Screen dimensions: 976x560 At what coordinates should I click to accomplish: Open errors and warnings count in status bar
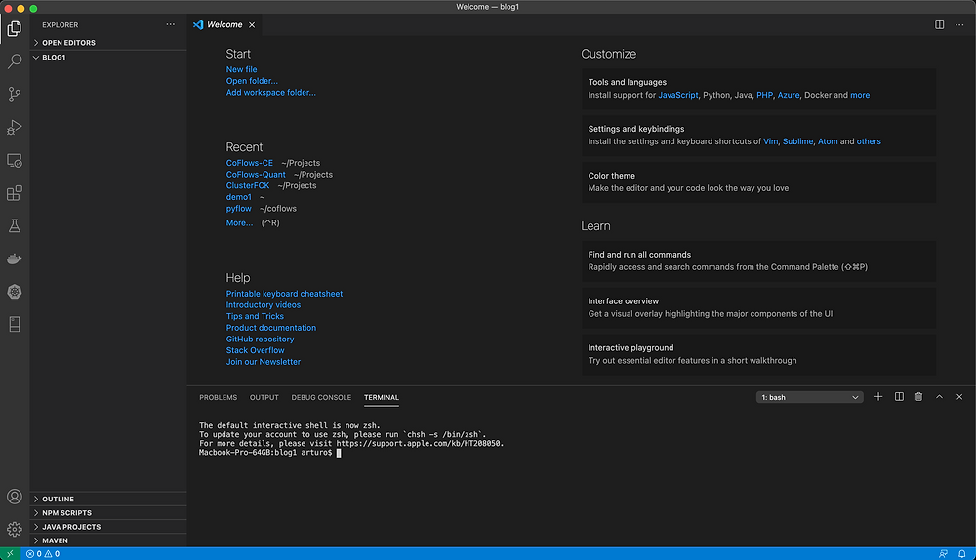pyautogui.click(x=43, y=554)
